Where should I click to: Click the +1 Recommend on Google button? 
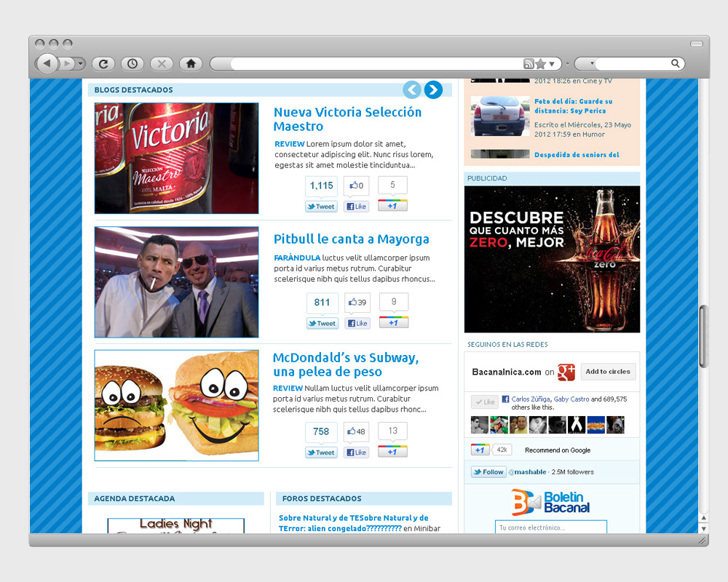coord(480,450)
